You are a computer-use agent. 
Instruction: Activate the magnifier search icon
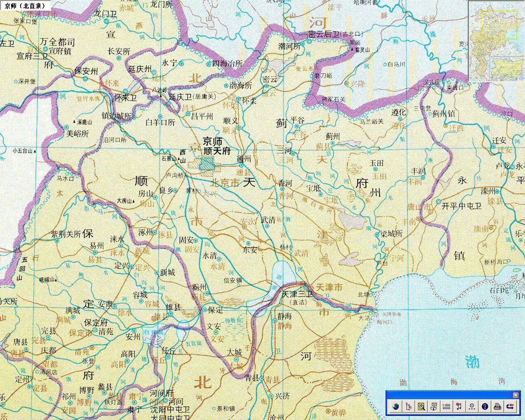tap(420, 407)
